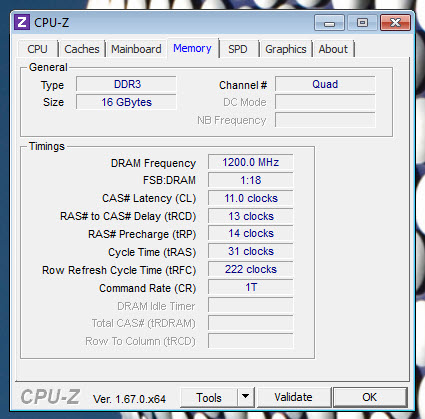Click the RAS# to CAS# Delay label
Viewport: 425px width, 419px height.
click(128, 217)
